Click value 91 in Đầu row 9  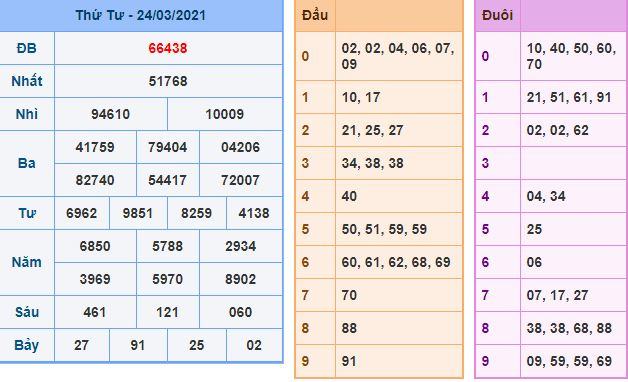350,361
